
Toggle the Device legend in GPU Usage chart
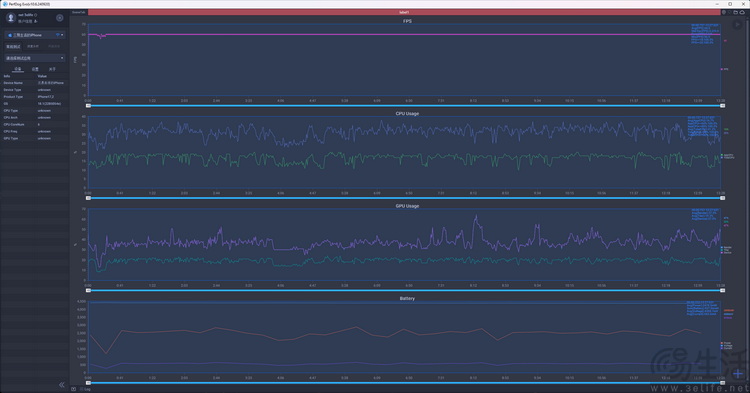[726, 252]
